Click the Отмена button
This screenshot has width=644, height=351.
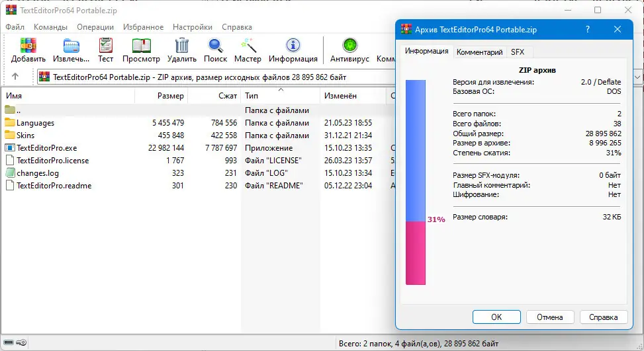click(550, 317)
